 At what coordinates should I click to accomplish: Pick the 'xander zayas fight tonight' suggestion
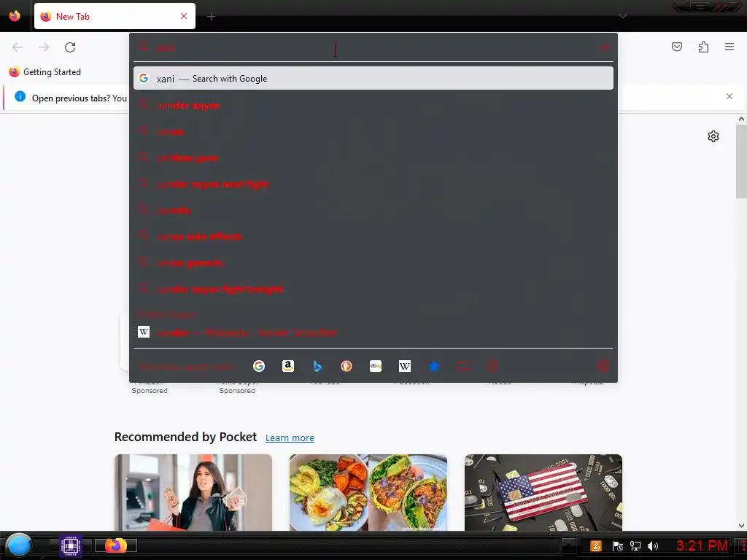373,289
